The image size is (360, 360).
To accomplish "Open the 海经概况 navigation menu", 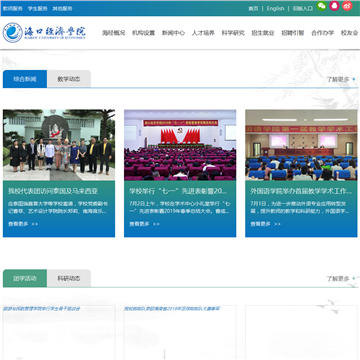I will [114, 33].
